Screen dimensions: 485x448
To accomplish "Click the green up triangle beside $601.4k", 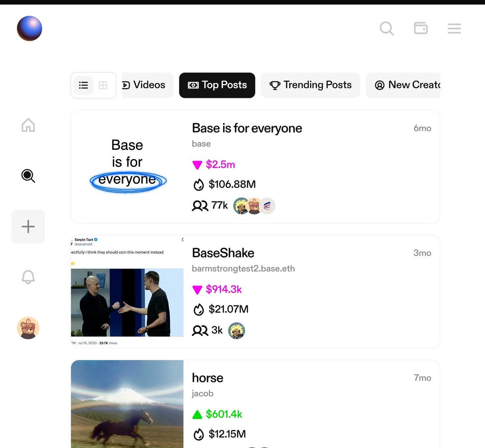I will pos(197,414).
